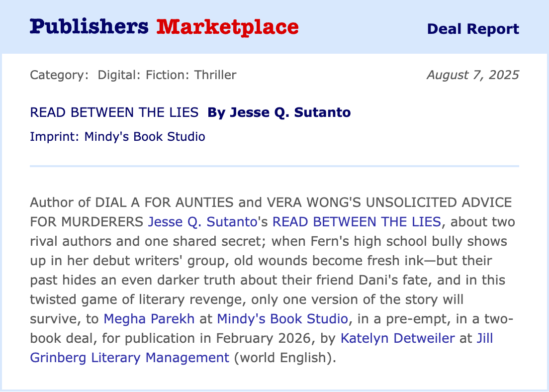Select the Digital: Fiction: Thriller category text
The height and width of the screenshot is (392, 549).
(167, 75)
